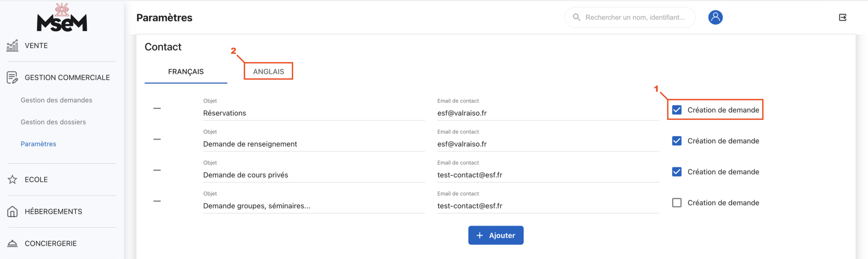Viewport: 868px width, 259px height.
Task: Open the user profile avatar
Action: [x=715, y=18]
